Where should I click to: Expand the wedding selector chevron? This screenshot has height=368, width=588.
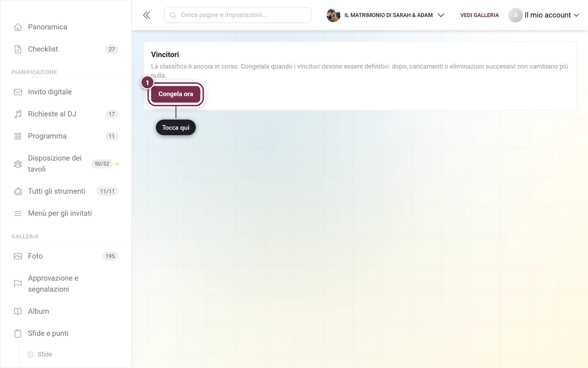441,15
